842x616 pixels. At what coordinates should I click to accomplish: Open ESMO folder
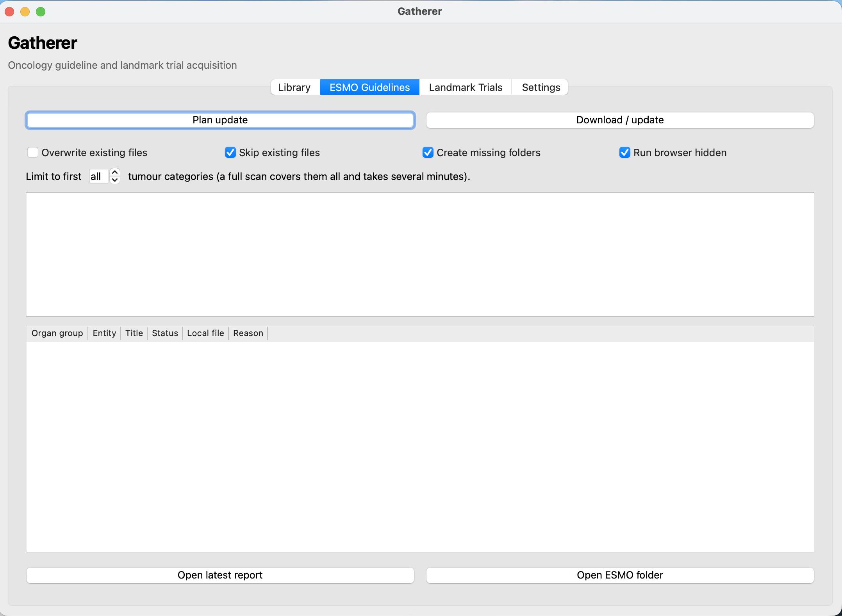pyautogui.click(x=620, y=575)
